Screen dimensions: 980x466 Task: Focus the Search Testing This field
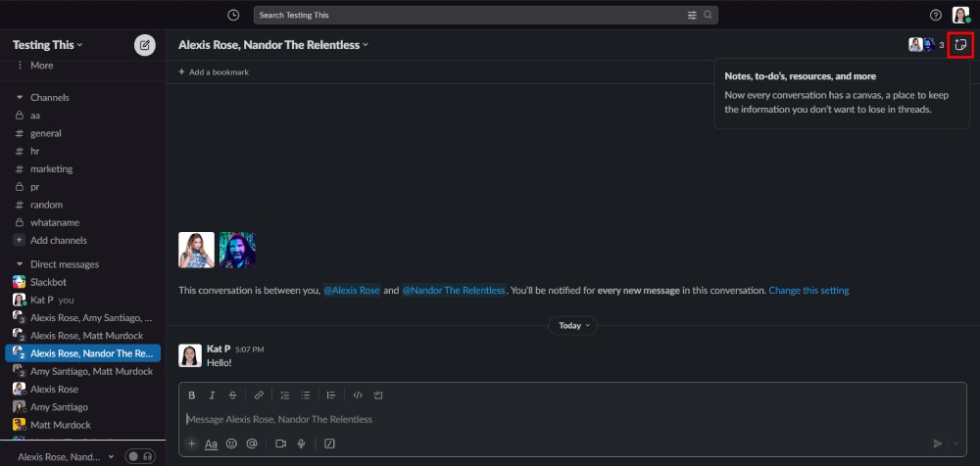[x=486, y=15]
